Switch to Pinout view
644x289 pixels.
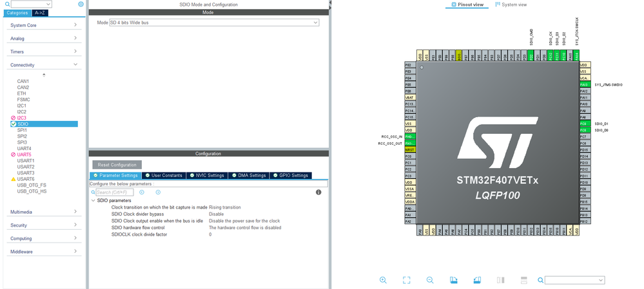click(x=467, y=5)
